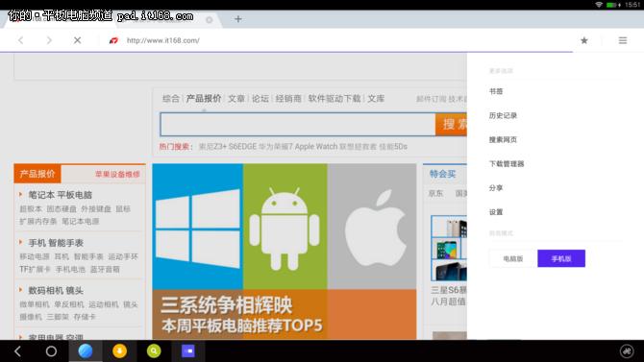Select the 经销商 search category

288,99
